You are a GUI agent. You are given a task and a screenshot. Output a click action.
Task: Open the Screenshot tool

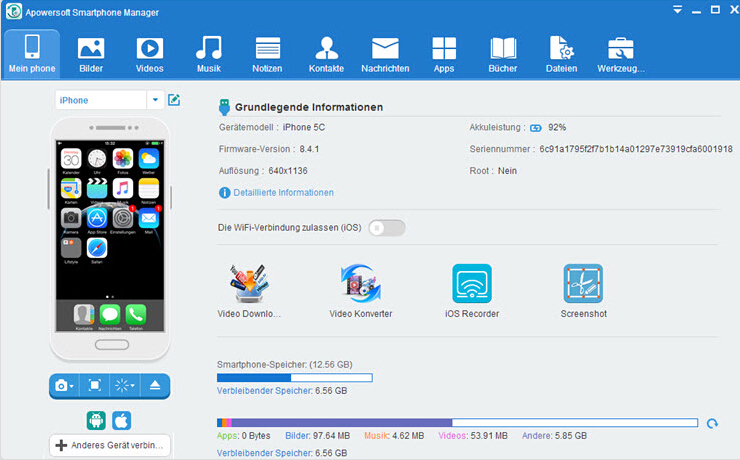pos(583,292)
